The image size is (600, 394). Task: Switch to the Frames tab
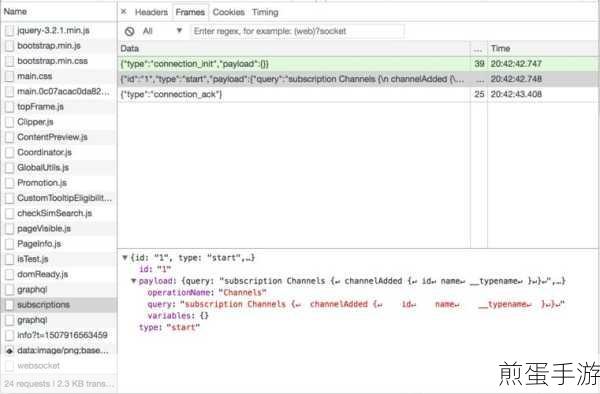pyautogui.click(x=190, y=12)
